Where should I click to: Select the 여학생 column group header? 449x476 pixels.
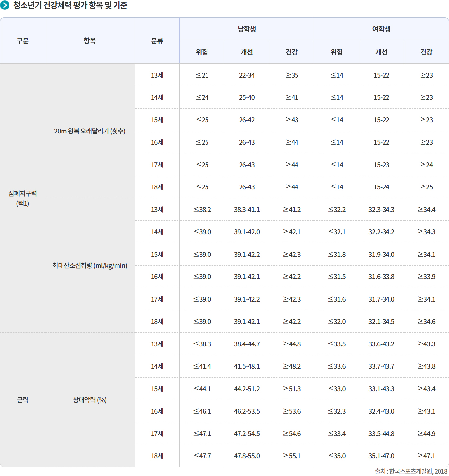pos(381,29)
